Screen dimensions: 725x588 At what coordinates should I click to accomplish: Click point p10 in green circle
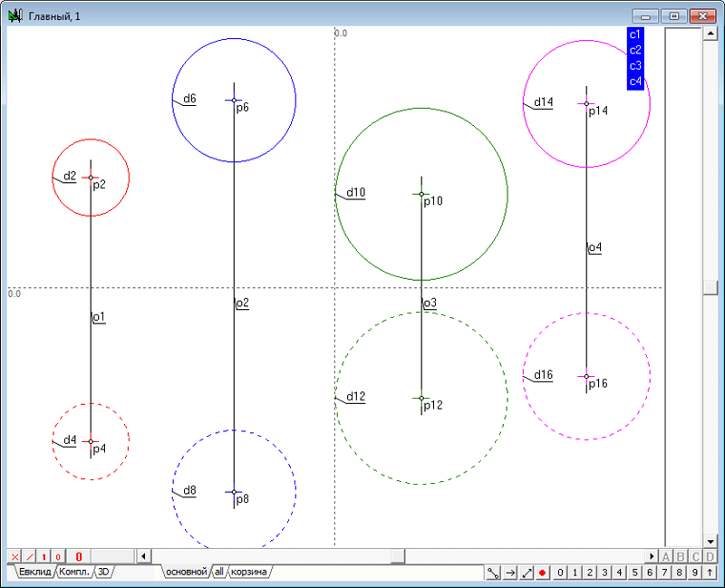(x=421, y=194)
